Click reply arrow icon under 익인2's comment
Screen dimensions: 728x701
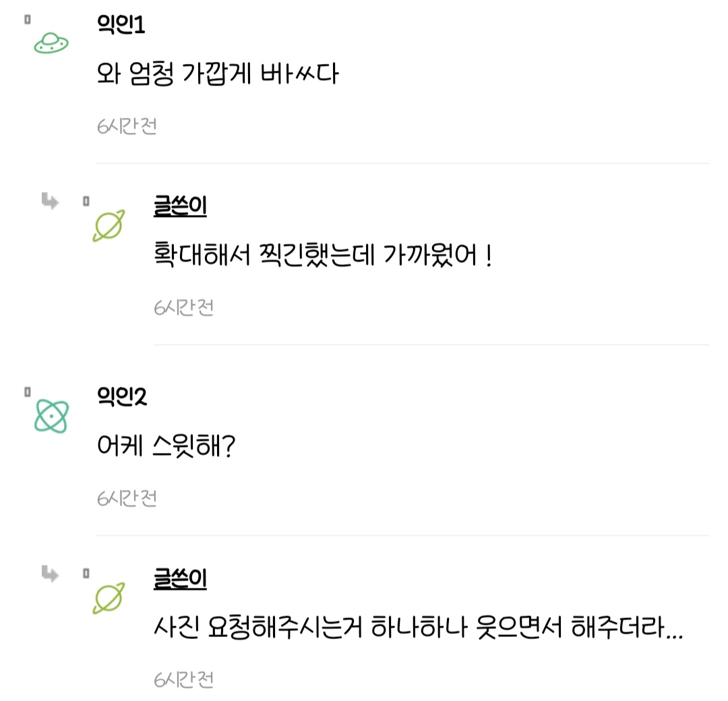click(x=50, y=573)
